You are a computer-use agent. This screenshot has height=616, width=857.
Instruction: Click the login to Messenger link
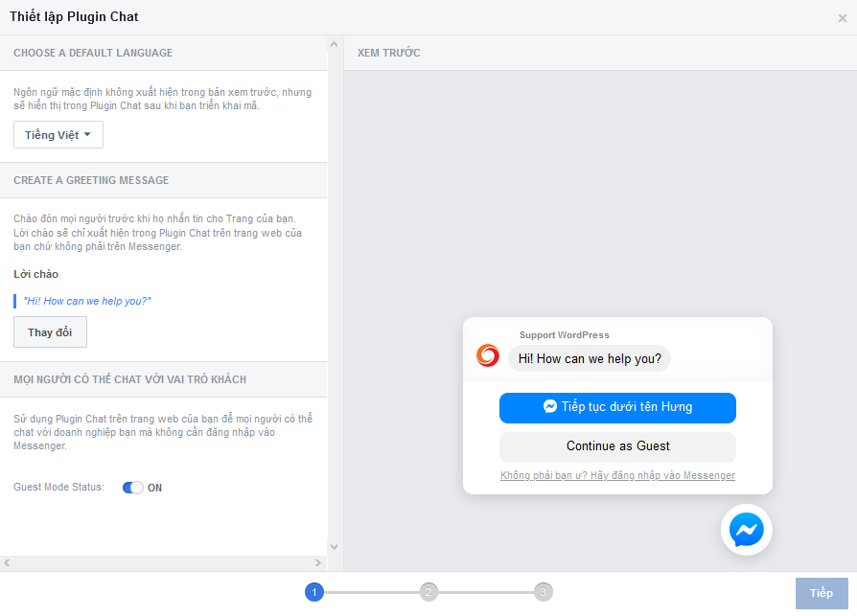click(617, 476)
